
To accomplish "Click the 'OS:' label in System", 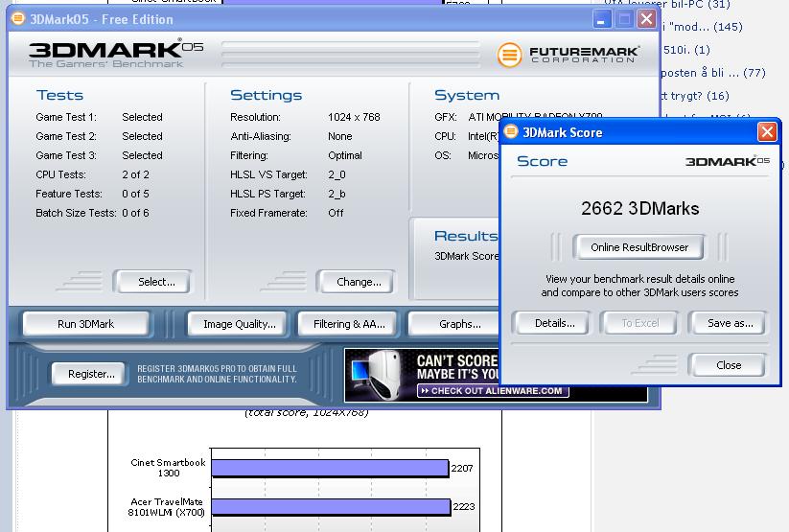I will pos(442,155).
